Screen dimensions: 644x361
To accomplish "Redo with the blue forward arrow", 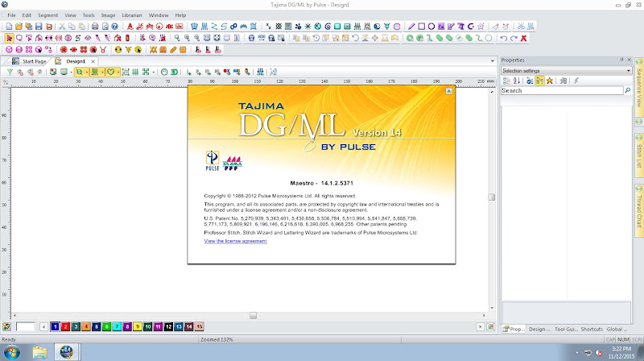I will coord(514,38).
